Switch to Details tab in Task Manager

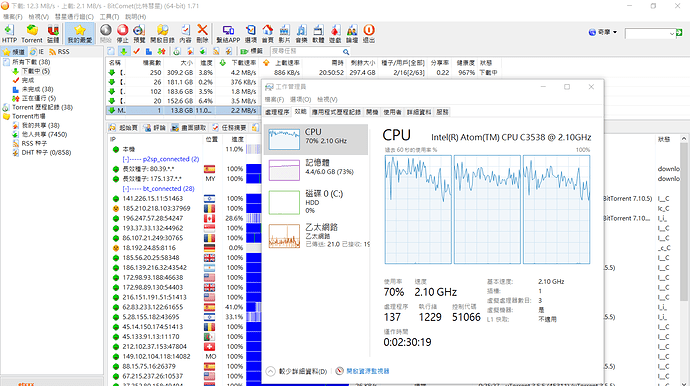point(418,112)
